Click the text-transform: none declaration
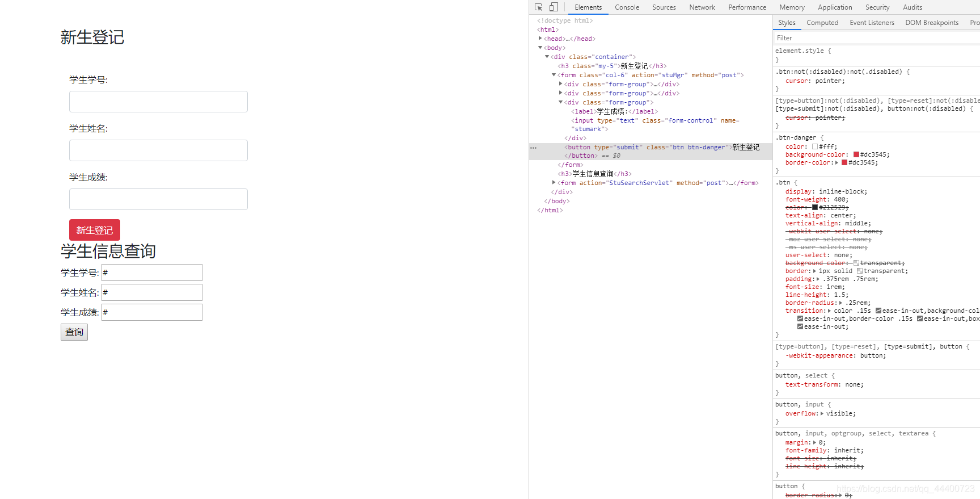This screenshot has width=980, height=499. click(x=825, y=384)
